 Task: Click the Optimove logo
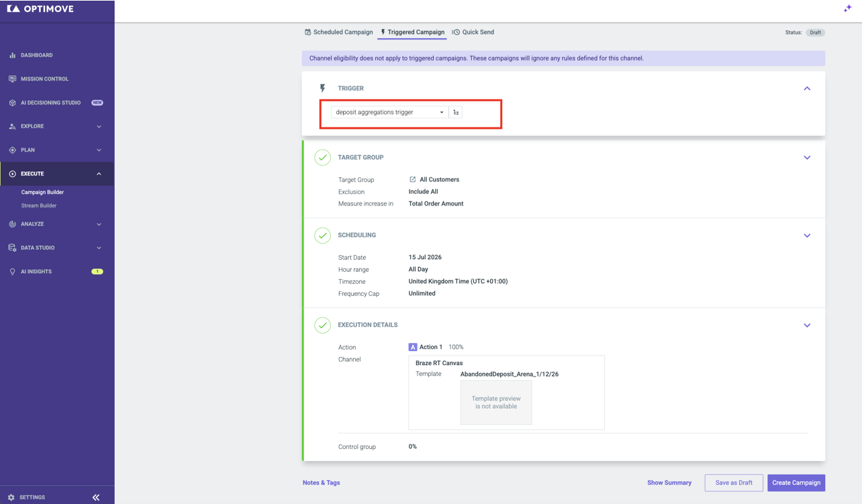click(x=41, y=9)
